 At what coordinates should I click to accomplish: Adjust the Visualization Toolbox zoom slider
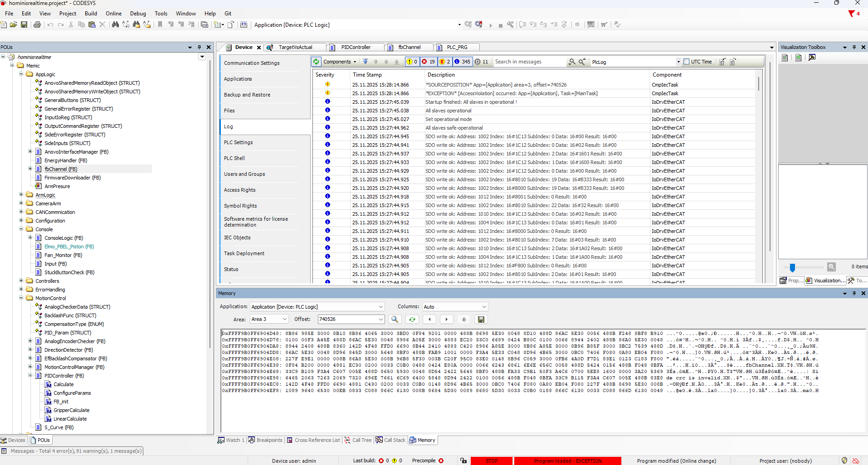tap(792, 267)
